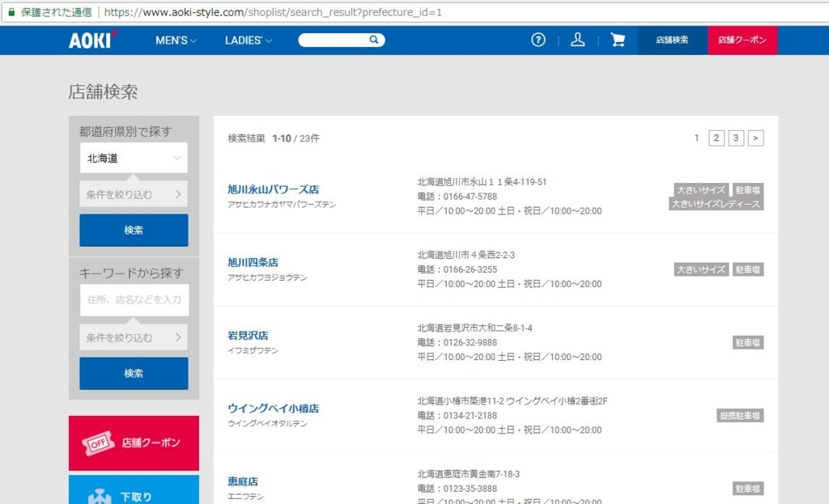Screen dimensions: 829x504
Task: Click the search magnifier icon in header
Action: (x=374, y=40)
